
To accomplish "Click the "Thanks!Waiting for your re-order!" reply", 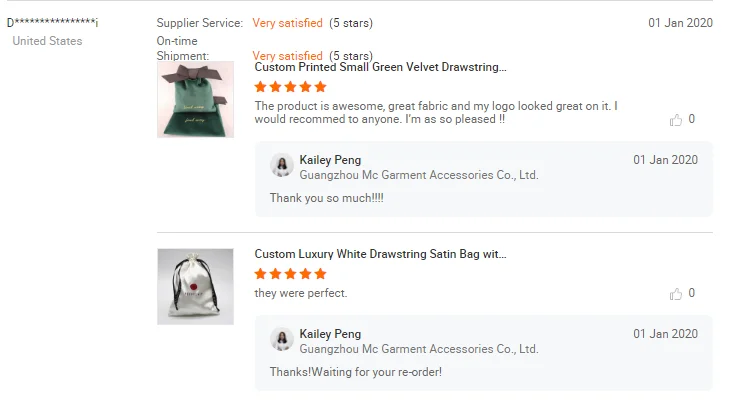I will [355, 372].
